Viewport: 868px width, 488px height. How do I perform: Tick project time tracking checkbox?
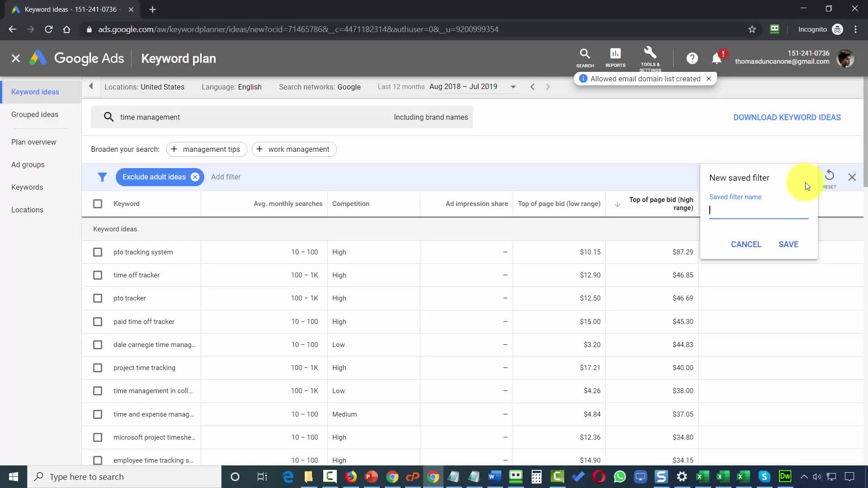[x=98, y=368]
